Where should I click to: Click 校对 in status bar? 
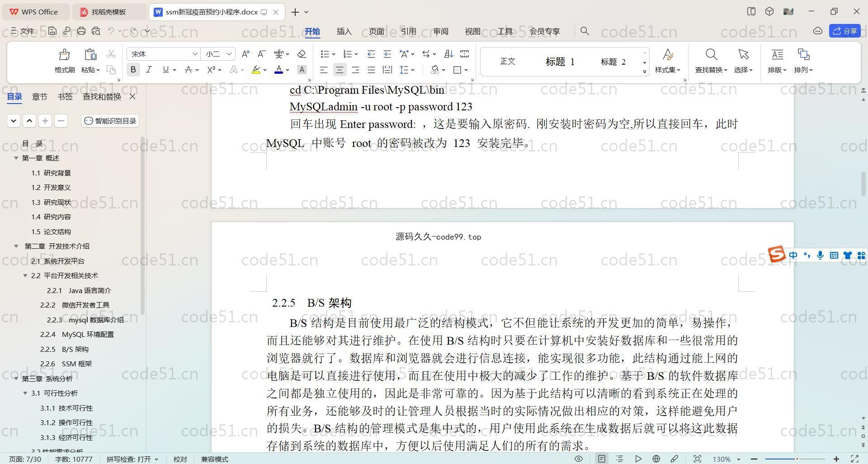click(180, 459)
